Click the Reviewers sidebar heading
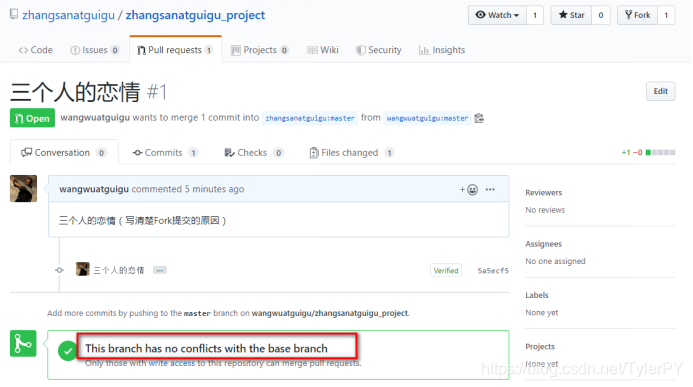 (x=544, y=193)
